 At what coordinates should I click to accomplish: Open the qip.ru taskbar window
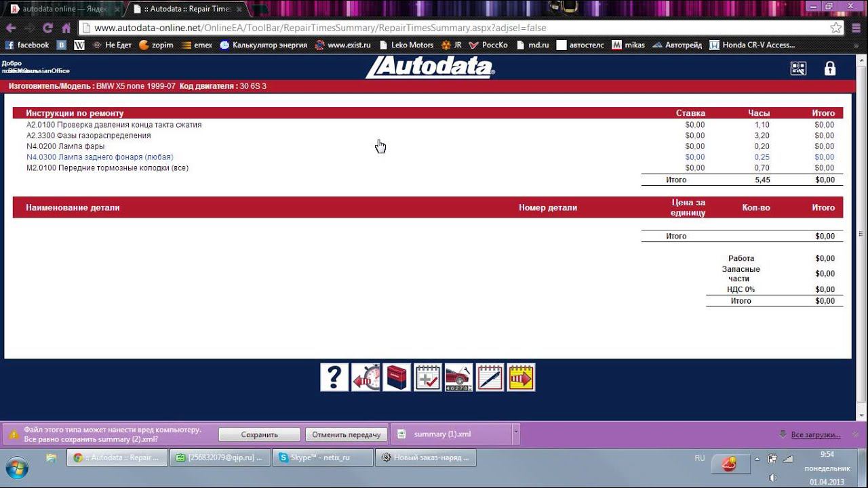pos(220,458)
